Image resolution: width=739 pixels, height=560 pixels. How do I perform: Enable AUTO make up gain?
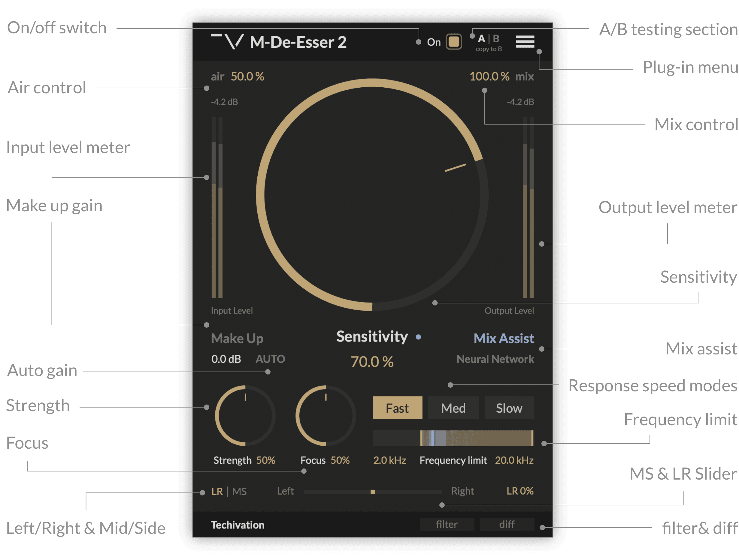click(x=270, y=359)
